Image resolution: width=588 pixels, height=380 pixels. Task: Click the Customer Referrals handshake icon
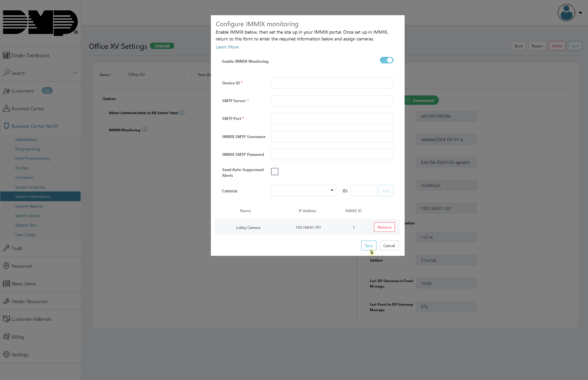(6, 319)
